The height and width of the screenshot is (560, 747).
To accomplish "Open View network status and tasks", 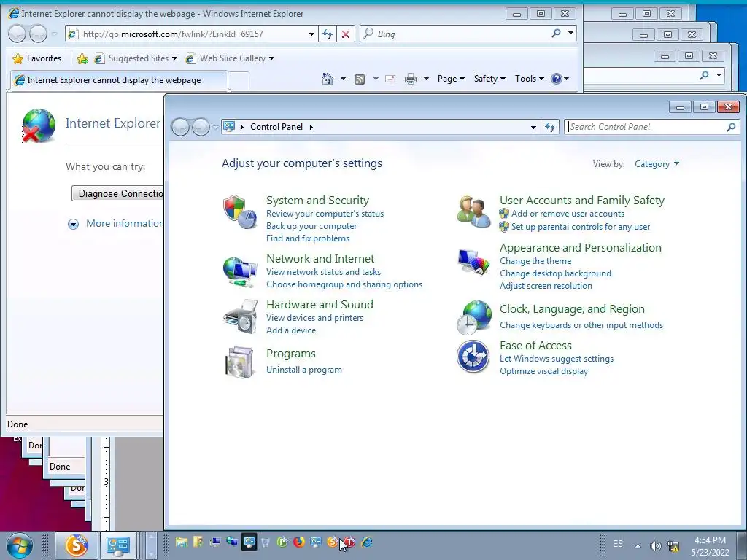I will [323, 272].
